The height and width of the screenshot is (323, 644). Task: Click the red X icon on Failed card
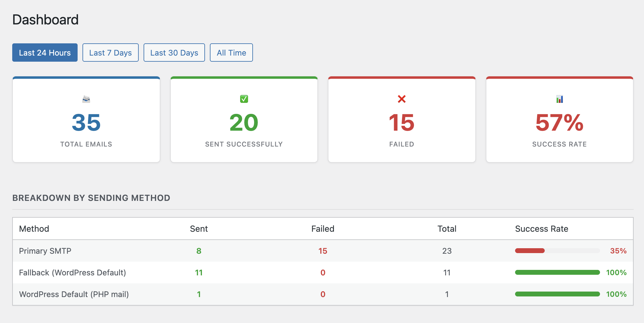(401, 99)
